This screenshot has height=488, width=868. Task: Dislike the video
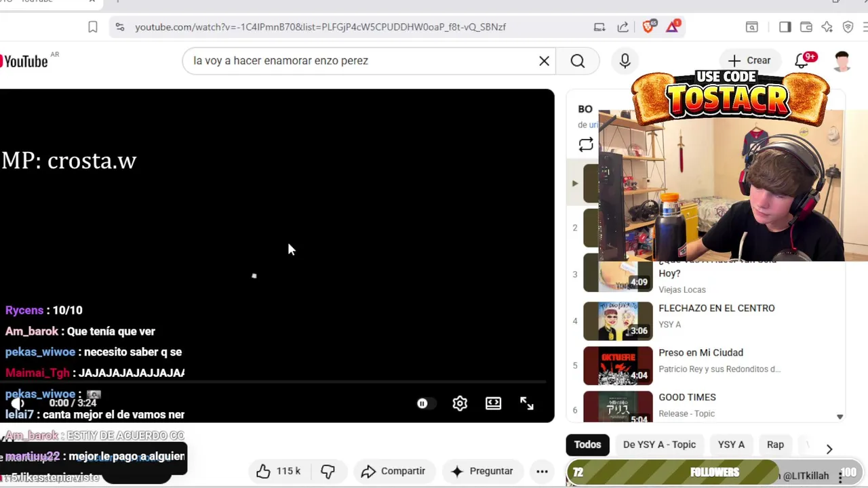pyautogui.click(x=328, y=471)
